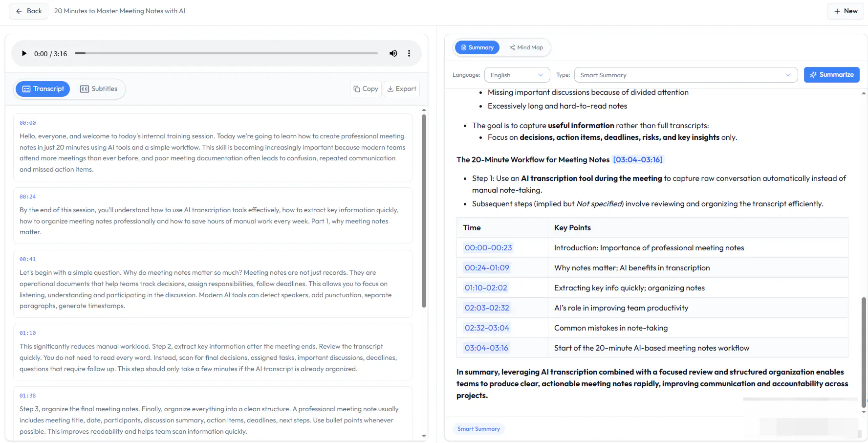
Task: Click the 01:10 transcript timestamp
Action: pos(28,333)
